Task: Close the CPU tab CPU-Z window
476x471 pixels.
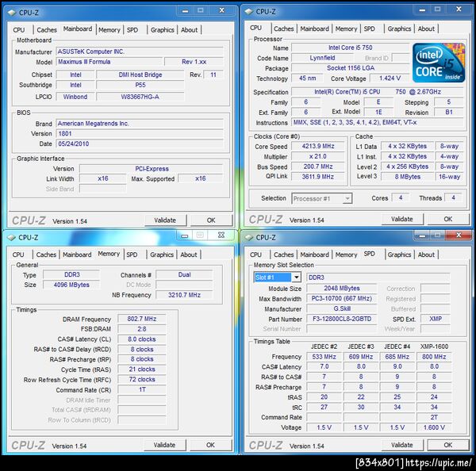Action: coord(459,10)
